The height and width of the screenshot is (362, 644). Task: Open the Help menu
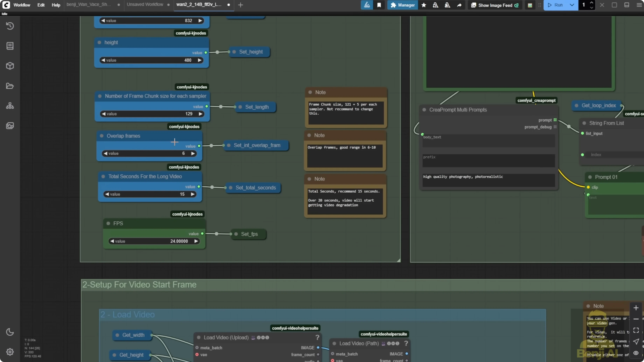click(x=56, y=5)
